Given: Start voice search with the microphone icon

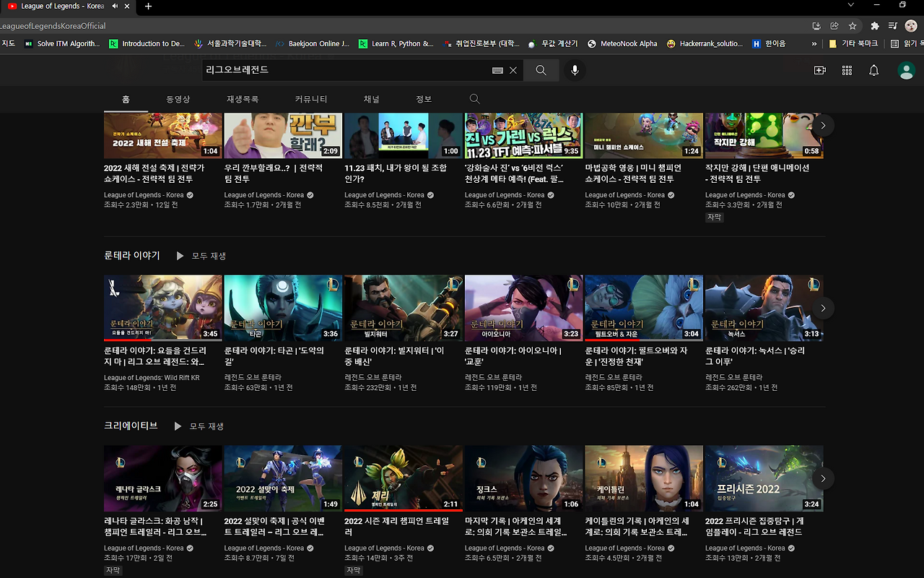Looking at the screenshot, I should [575, 70].
